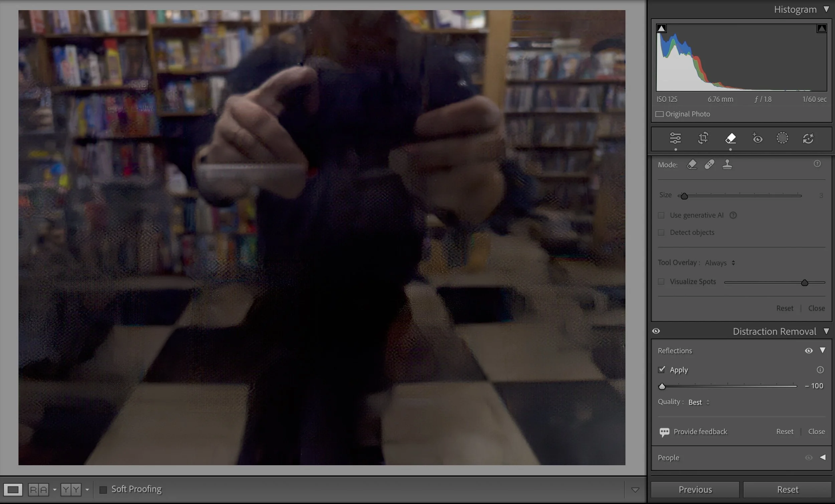Choose the Clone stamp mode icon
Screen dimensions: 835x504
pyautogui.click(x=727, y=165)
